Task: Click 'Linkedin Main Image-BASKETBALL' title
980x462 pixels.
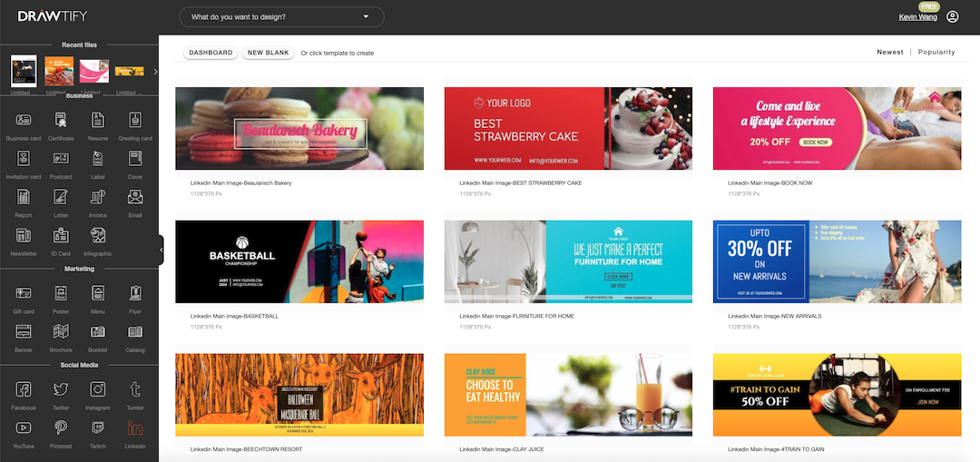Action: click(x=234, y=317)
